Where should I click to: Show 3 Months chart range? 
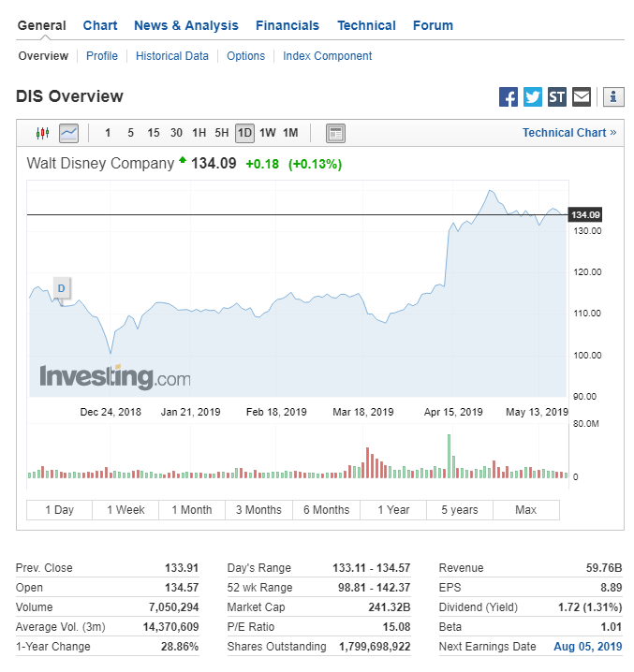pos(258,510)
